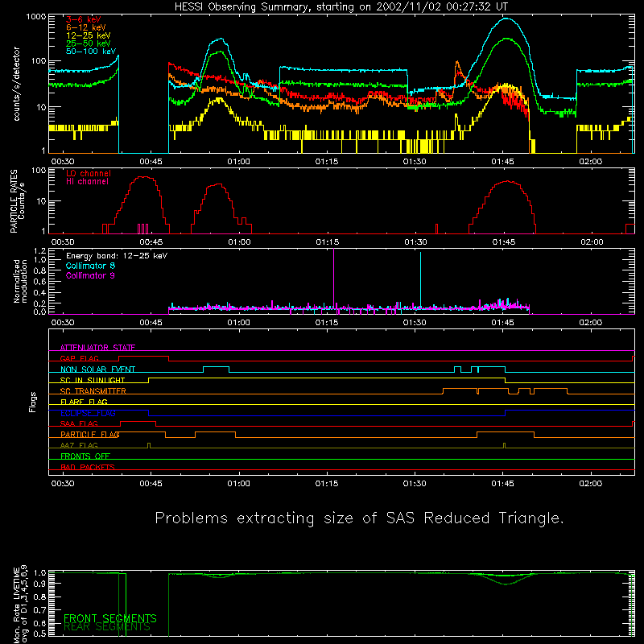Click the PARTICLE FLAG label
The height and width of the screenshot is (644, 644).
click(90, 435)
